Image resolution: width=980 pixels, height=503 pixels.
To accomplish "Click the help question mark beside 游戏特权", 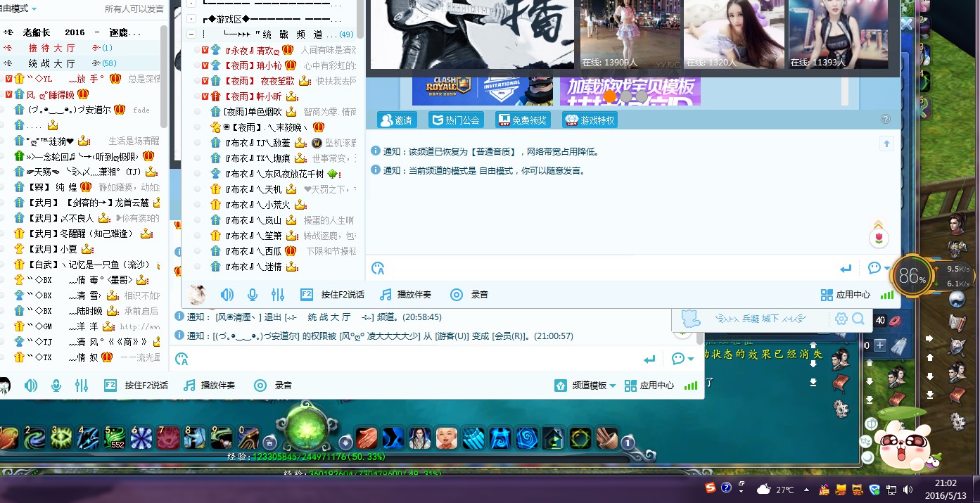I will click(886, 120).
